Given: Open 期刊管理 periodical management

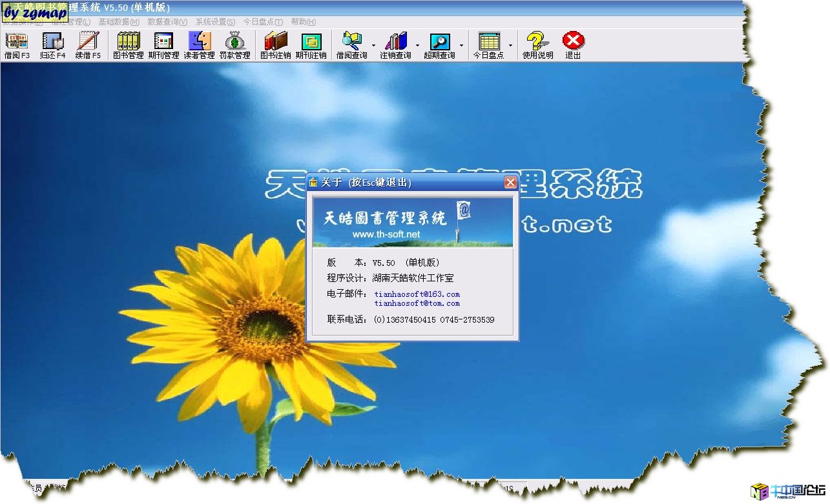Looking at the screenshot, I should click(x=163, y=46).
